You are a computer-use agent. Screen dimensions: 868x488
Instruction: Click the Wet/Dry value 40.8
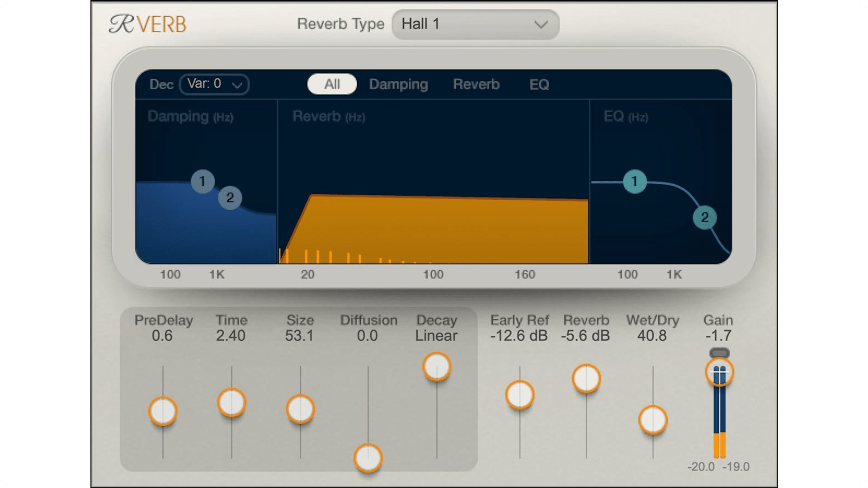point(652,336)
